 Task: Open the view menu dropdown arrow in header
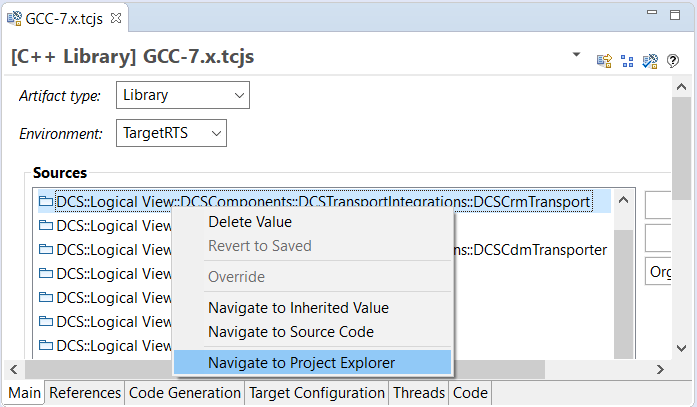(576, 55)
